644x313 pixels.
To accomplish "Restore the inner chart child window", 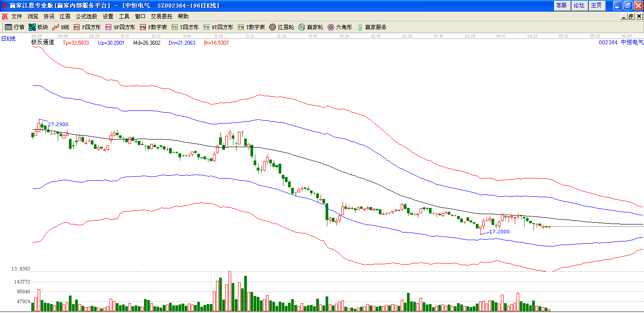I will 631,17.
